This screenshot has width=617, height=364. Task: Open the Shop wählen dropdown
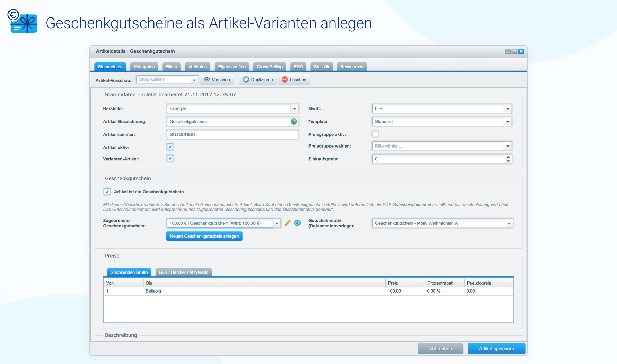[x=194, y=80]
